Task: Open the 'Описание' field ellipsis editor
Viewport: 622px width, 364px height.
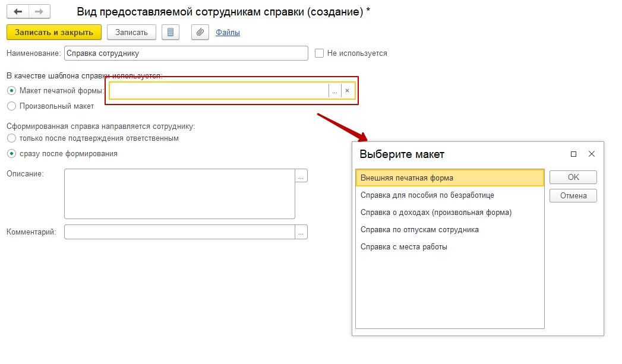Action: (x=301, y=176)
